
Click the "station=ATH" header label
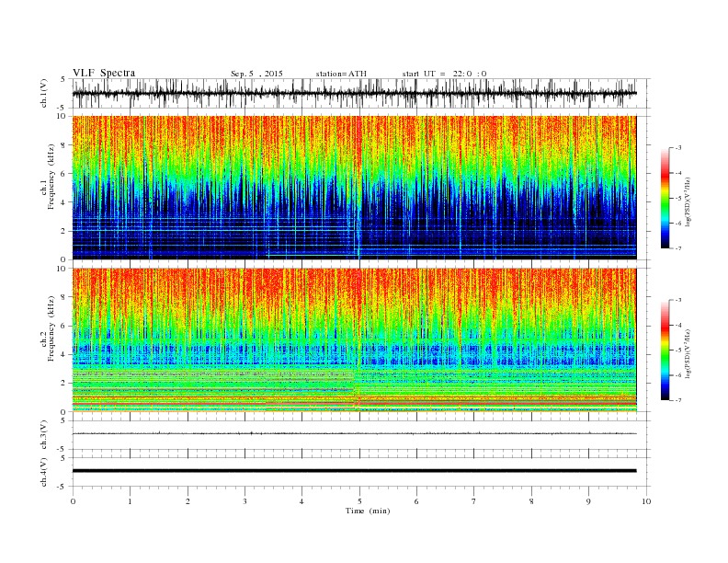341,74
